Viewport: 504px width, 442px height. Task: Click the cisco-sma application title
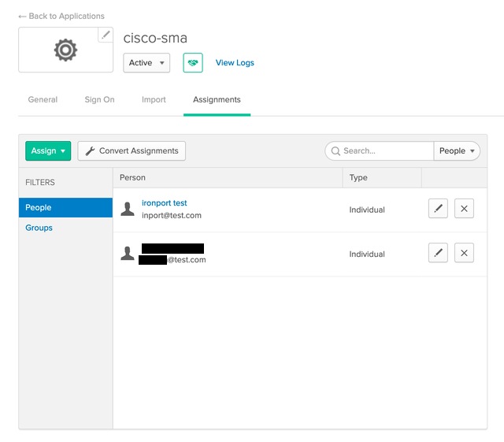pos(155,38)
